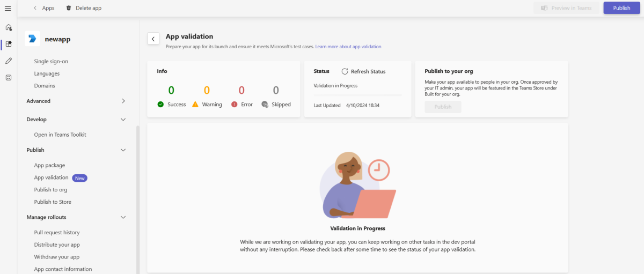Click the Publish to your org heading

[449, 71]
